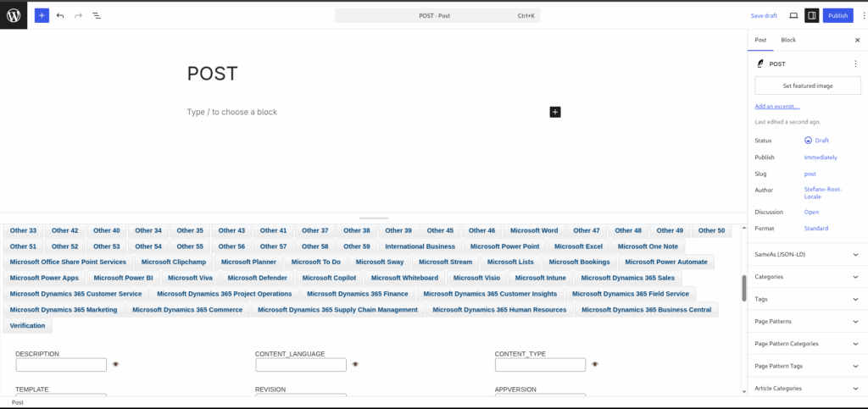Open the Microsoft Dynamics 365 Marketing tab
Screen dimensions: 868x409
click(64, 310)
